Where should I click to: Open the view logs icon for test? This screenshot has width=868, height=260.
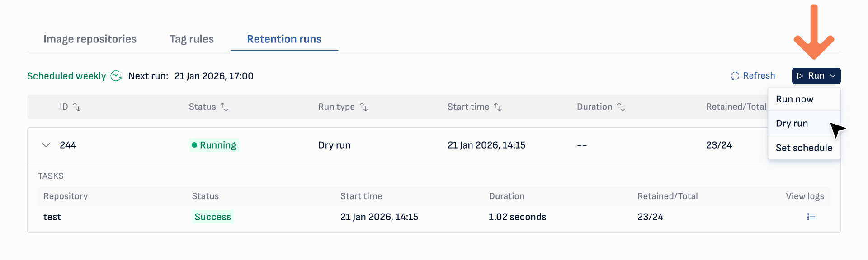pyautogui.click(x=811, y=217)
